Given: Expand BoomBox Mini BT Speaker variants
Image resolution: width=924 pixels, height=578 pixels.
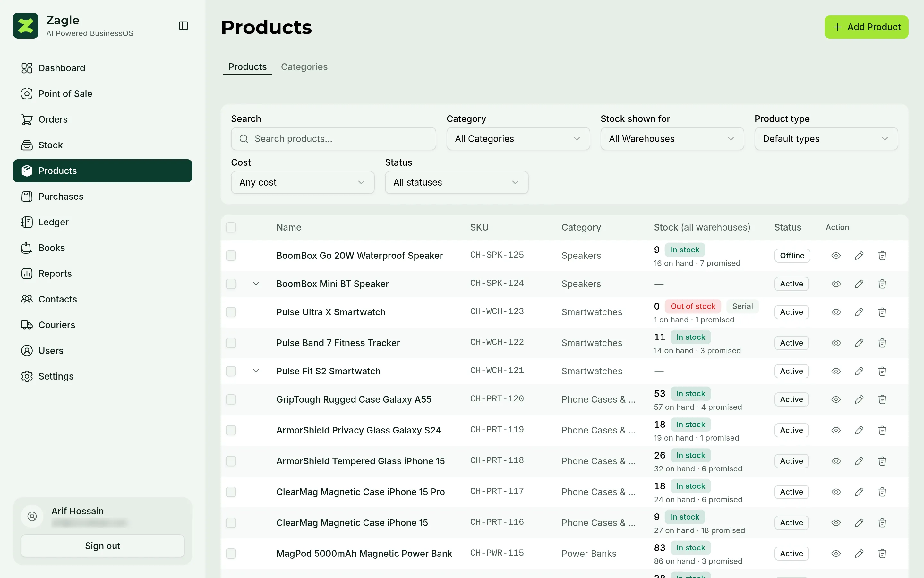Looking at the screenshot, I should [256, 284].
